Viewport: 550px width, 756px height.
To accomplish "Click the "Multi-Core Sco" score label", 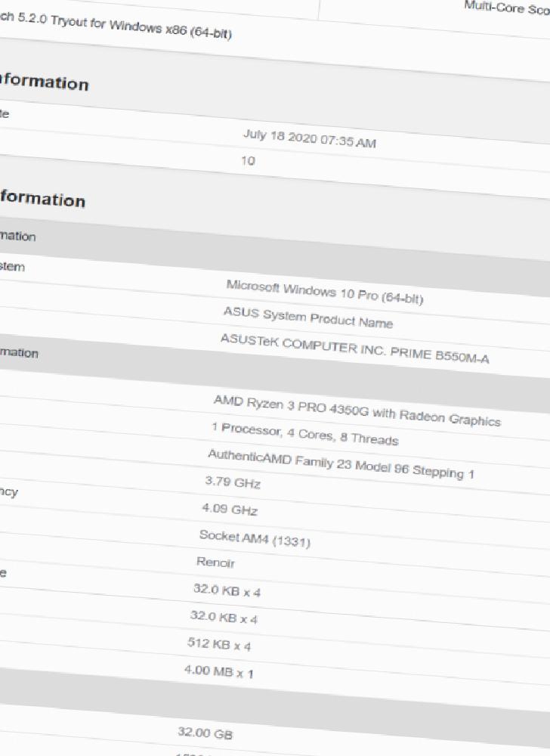I will [x=507, y=8].
